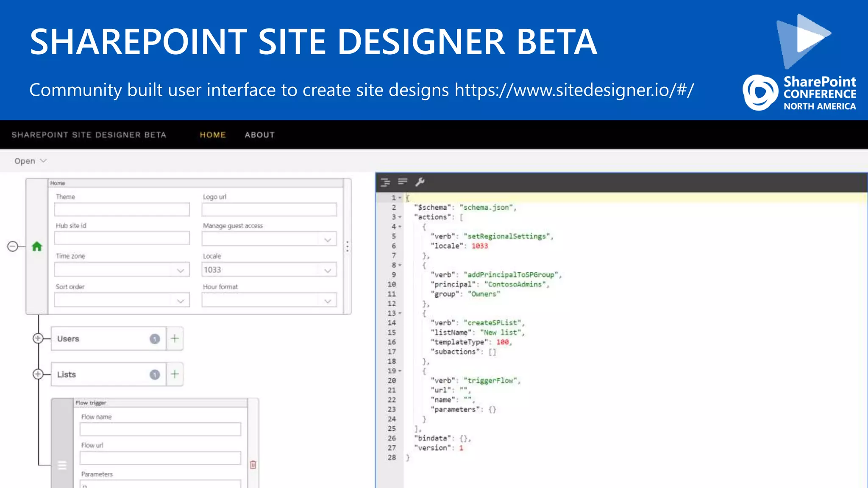Click the templateType value 100
Viewport: 868px width, 488px height.
tap(502, 342)
